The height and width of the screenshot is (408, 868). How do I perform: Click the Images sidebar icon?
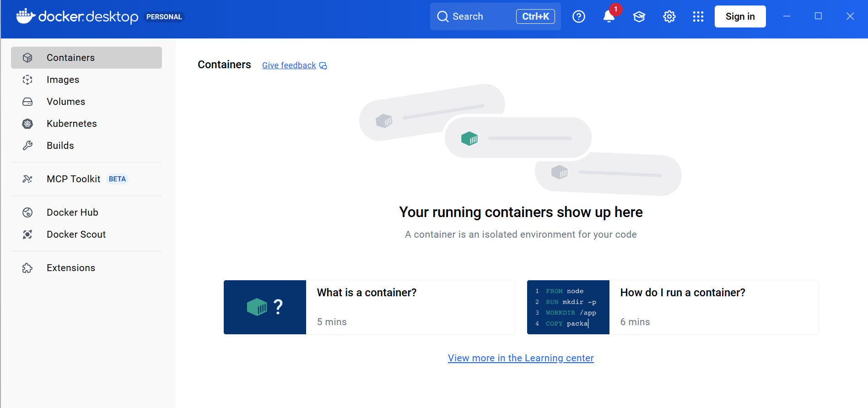click(27, 80)
